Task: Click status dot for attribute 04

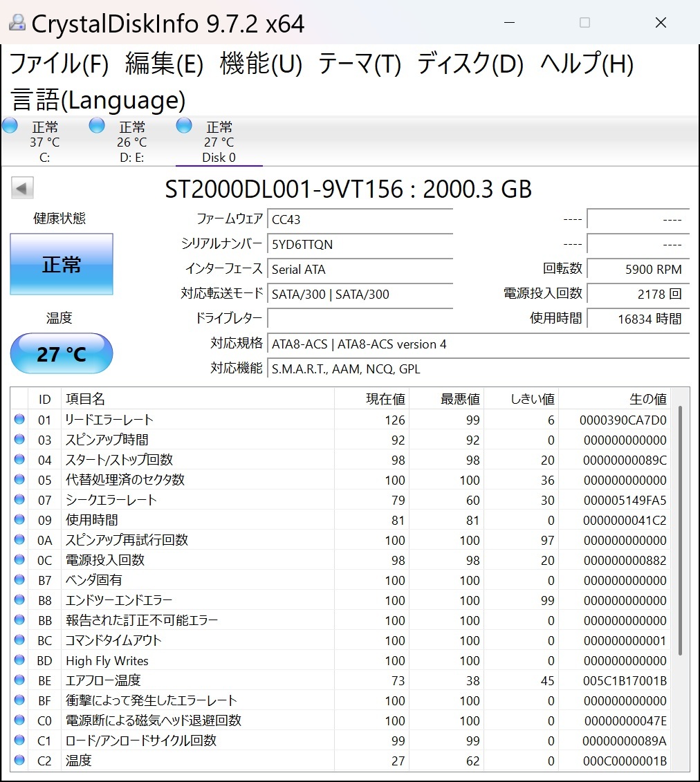Action: (19, 459)
